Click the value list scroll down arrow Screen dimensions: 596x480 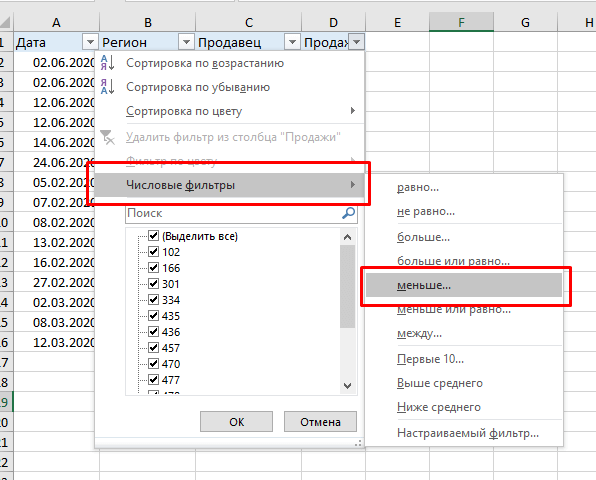(x=347, y=386)
